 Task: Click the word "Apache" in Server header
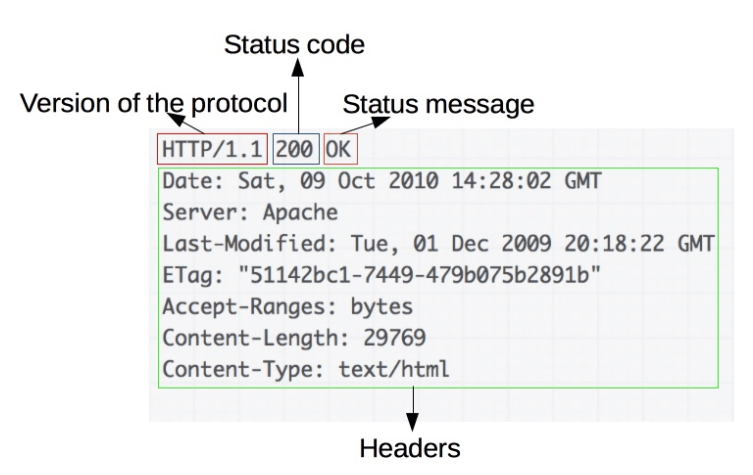click(x=300, y=213)
